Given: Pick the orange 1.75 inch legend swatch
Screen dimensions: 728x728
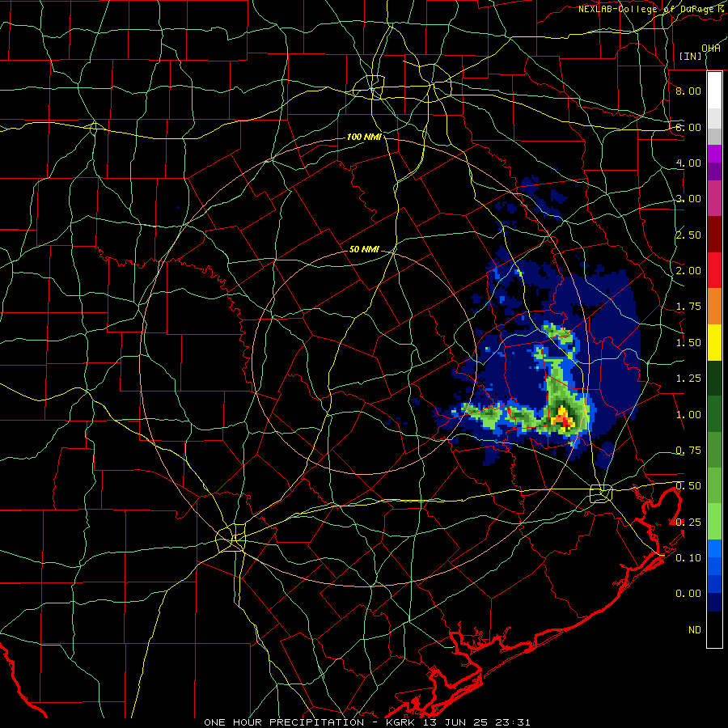Looking at the screenshot, I should coord(714,306).
